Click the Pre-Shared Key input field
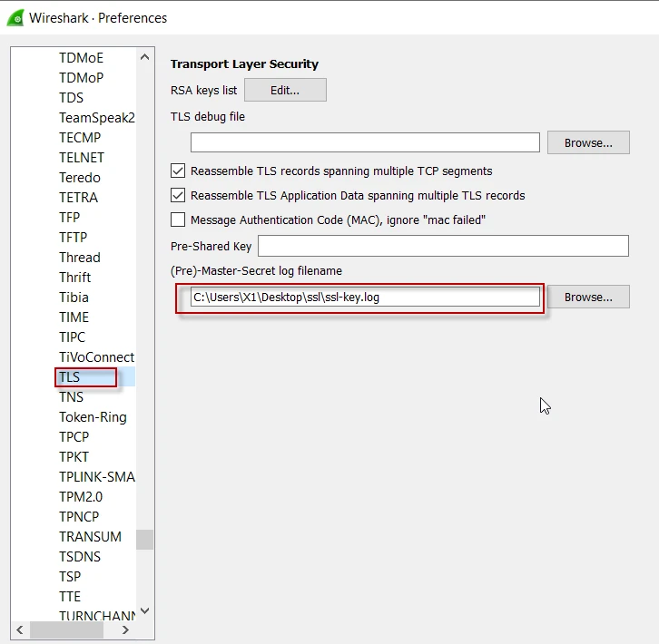 click(x=443, y=246)
